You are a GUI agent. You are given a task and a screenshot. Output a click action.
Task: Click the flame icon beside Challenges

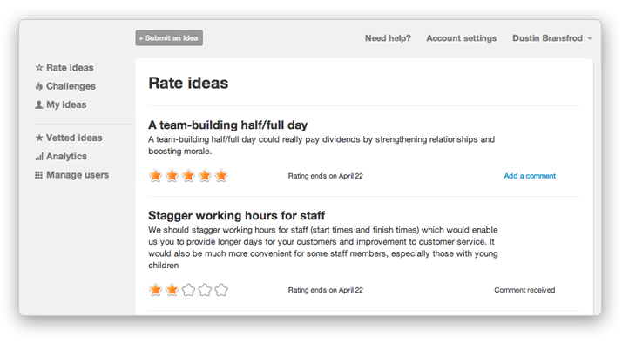pyautogui.click(x=39, y=86)
